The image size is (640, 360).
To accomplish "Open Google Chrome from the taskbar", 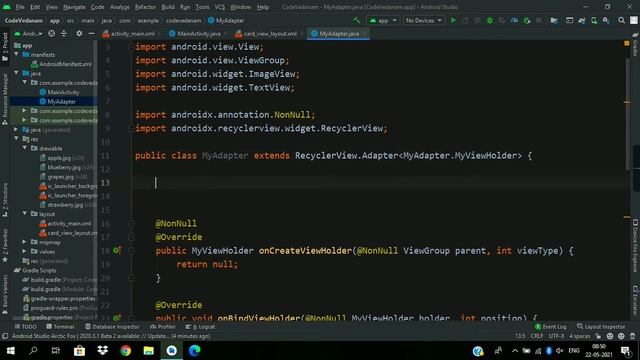I will [126, 351].
